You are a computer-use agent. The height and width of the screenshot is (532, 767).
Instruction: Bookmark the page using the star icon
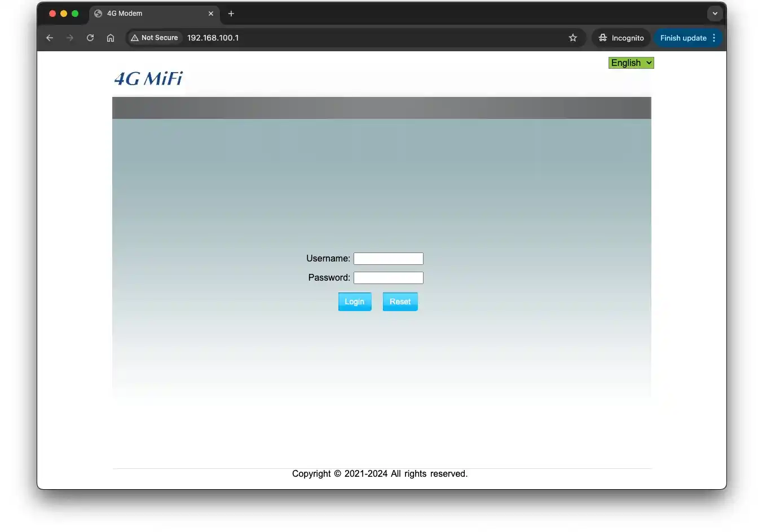[x=573, y=38]
